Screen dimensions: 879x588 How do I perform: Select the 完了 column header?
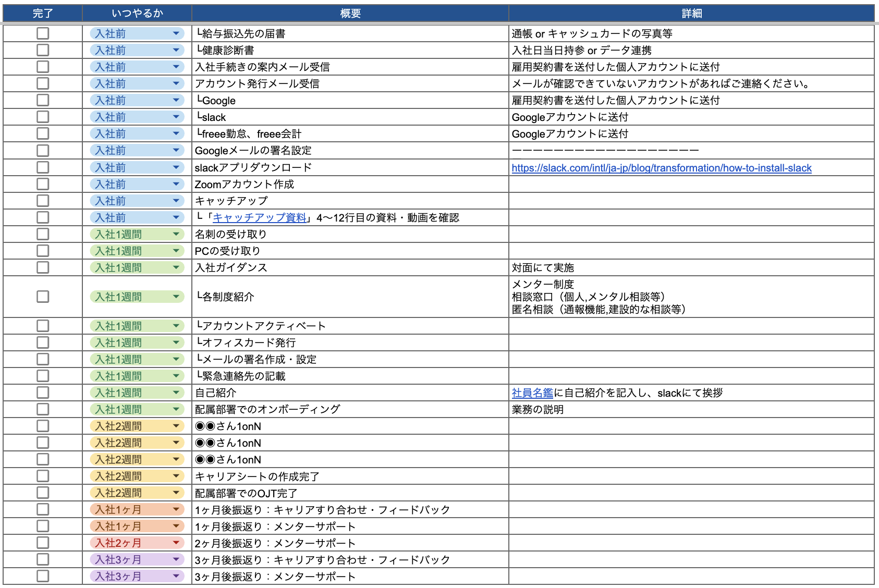pyautogui.click(x=43, y=14)
